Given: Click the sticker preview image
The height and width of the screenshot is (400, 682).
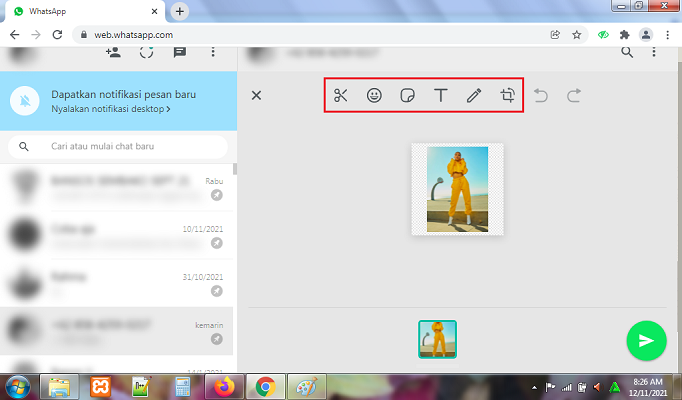Looking at the screenshot, I should pos(458,189).
